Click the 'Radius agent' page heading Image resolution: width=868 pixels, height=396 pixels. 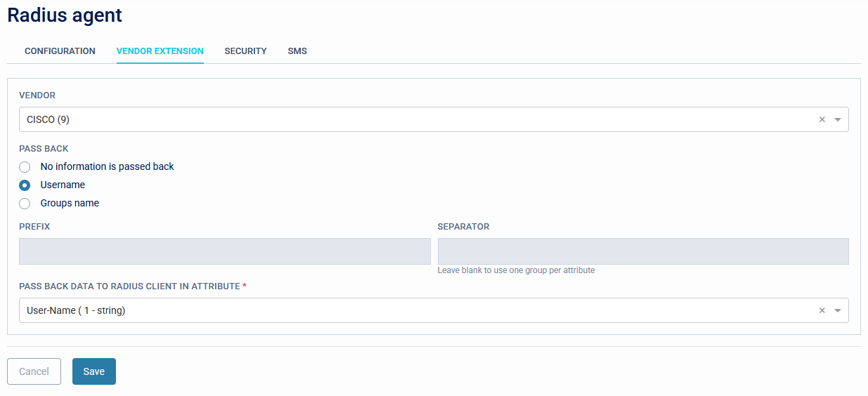[65, 15]
